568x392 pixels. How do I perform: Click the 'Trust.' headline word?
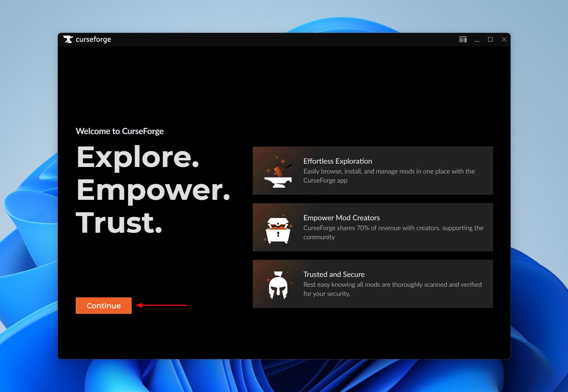pyautogui.click(x=119, y=223)
